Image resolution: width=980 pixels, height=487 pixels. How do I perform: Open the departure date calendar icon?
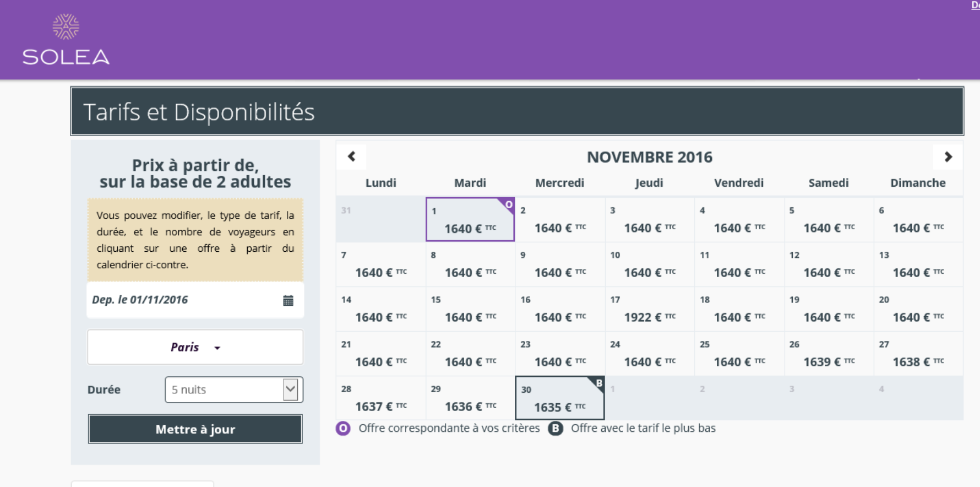[288, 300]
